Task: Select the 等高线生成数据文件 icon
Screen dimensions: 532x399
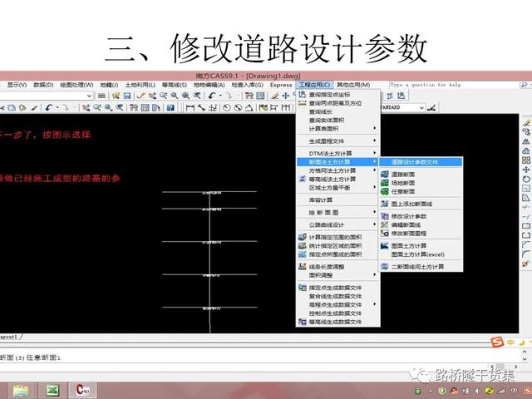Action: tap(303, 322)
